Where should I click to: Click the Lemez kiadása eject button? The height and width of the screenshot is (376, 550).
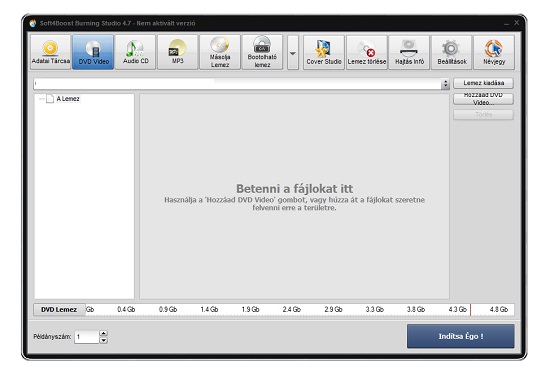tap(483, 83)
